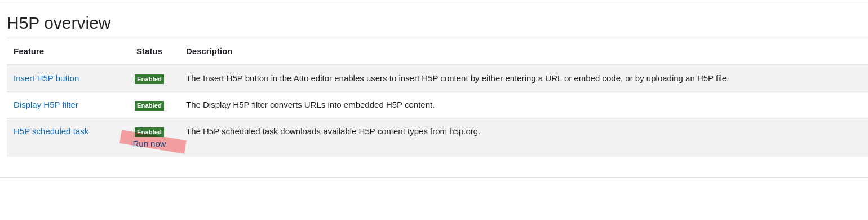Click Enabled badge for Insert H5P button
This screenshot has width=868, height=220.
coord(149,79)
